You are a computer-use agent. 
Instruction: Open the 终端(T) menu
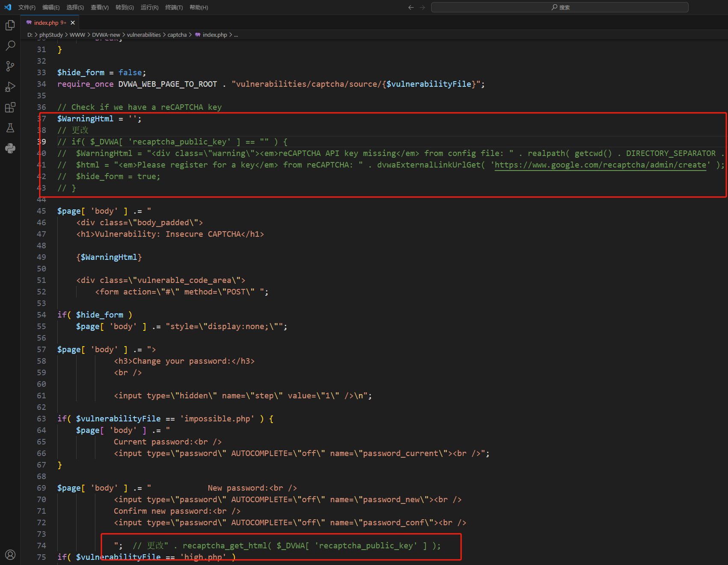point(174,7)
